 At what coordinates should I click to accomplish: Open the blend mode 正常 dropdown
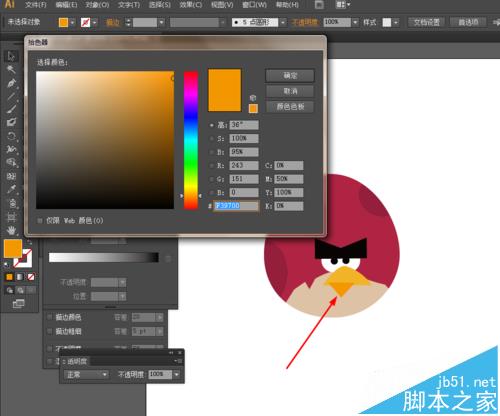[86, 375]
